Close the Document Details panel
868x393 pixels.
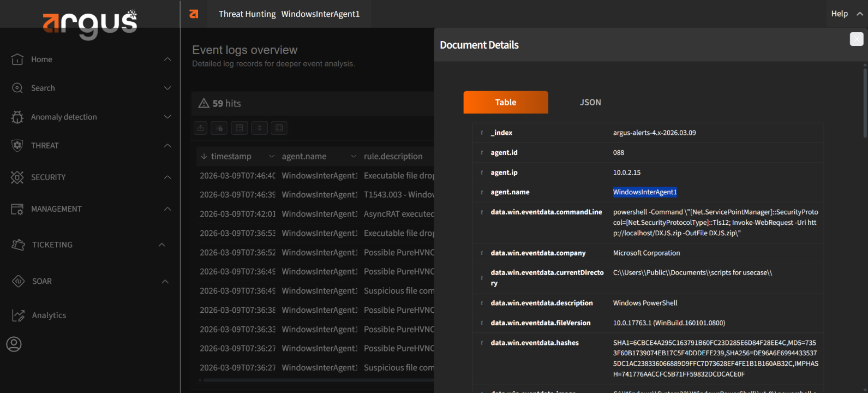click(857, 39)
